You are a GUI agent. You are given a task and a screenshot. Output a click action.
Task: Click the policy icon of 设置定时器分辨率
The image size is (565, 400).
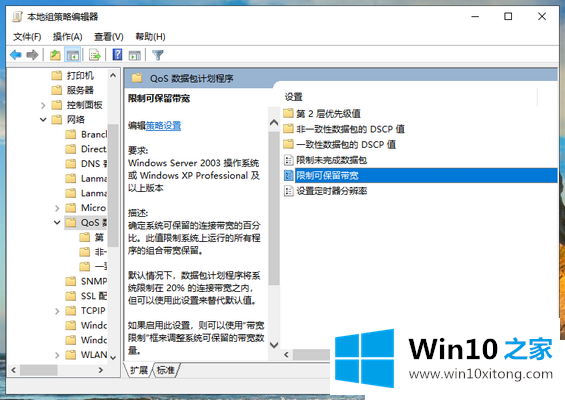click(x=289, y=191)
